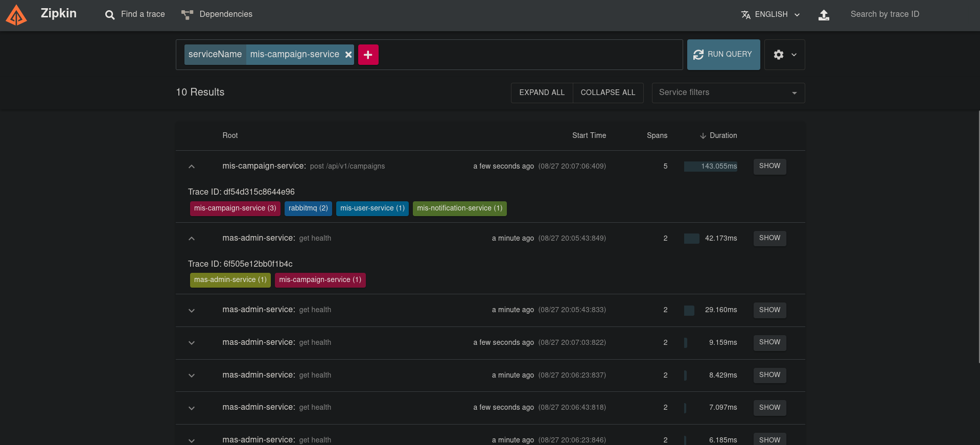980x445 pixels.
Task: Click the serviceName criterion key
Action: point(215,54)
